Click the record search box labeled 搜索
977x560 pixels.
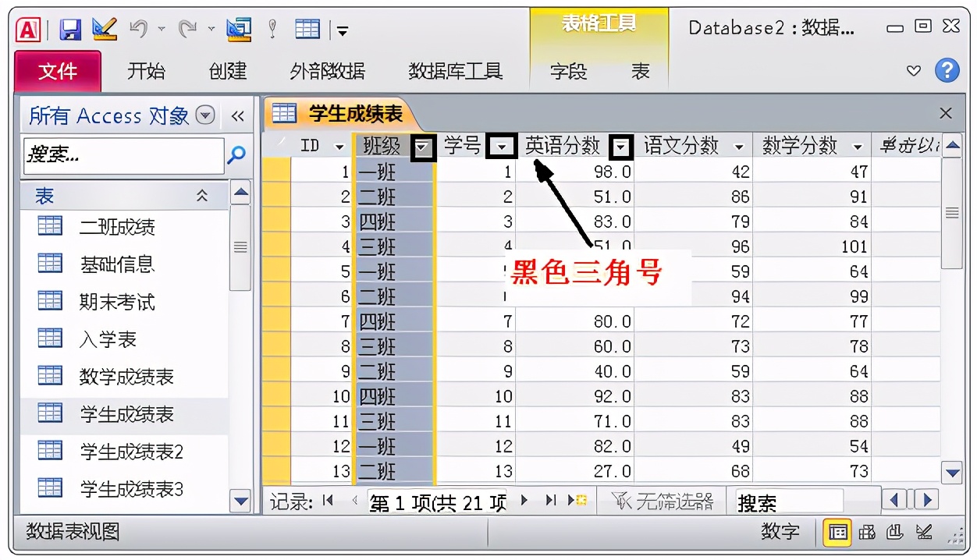click(788, 502)
